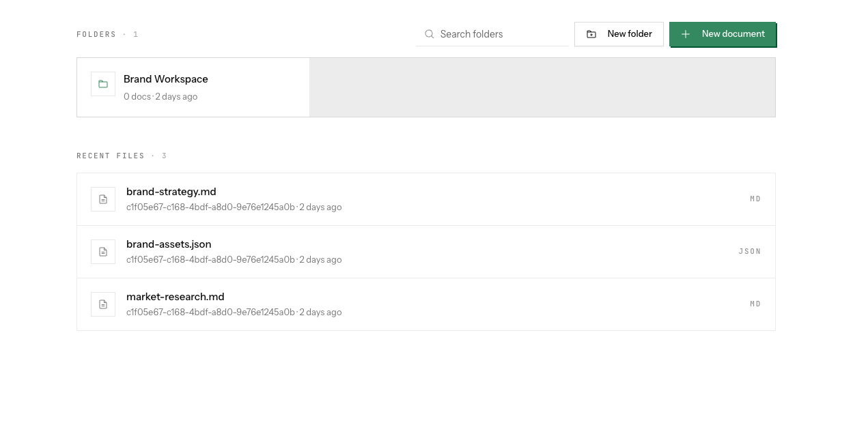Click the folder-plus icon on New folder

pyautogui.click(x=591, y=34)
